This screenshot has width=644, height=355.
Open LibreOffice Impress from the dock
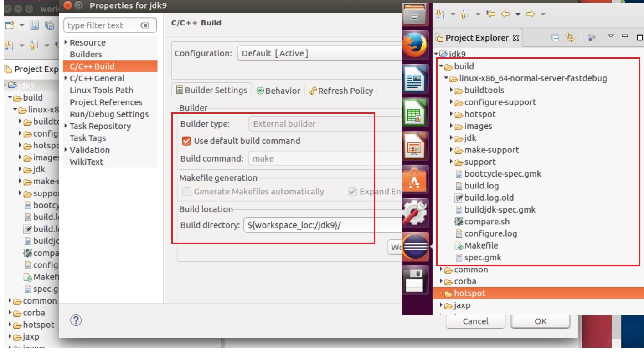(x=415, y=147)
